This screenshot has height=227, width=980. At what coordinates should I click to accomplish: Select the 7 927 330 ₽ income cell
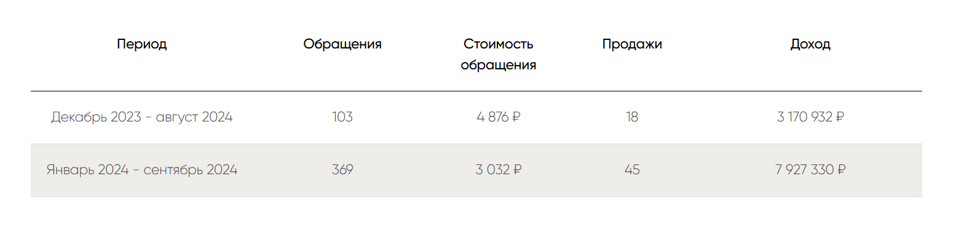pos(810,170)
